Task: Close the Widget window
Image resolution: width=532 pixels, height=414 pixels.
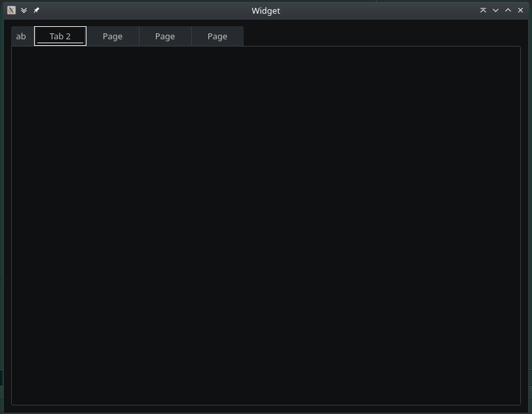Action: click(521, 10)
